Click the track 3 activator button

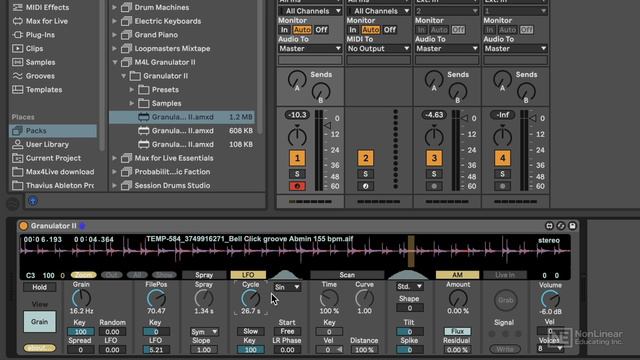[x=434, y=158]
